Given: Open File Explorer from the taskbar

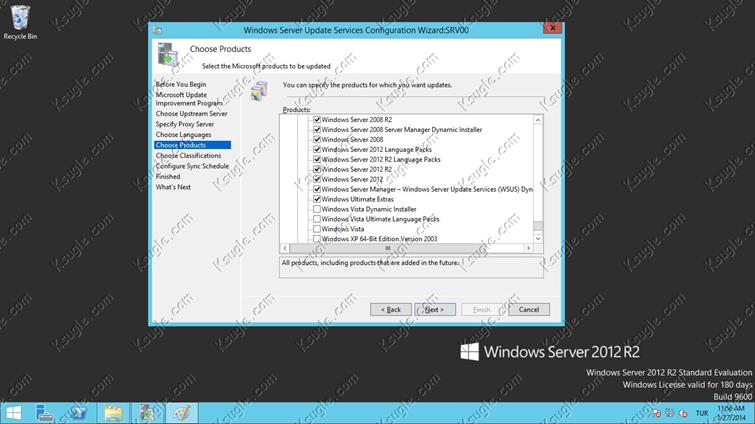Looking at the screenshot, I should coord(113,413).
